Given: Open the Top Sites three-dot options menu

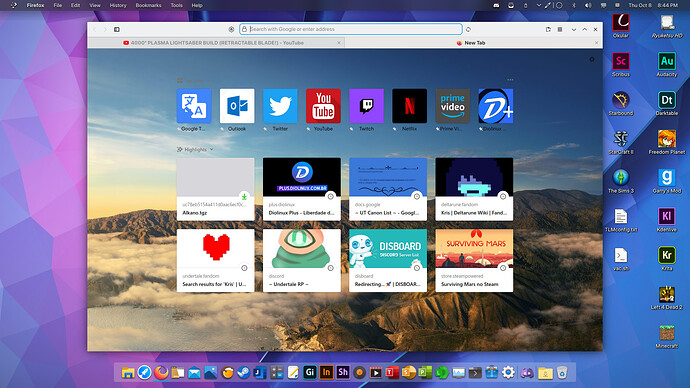Looking at the screenshot, I should tap(510, 80).
